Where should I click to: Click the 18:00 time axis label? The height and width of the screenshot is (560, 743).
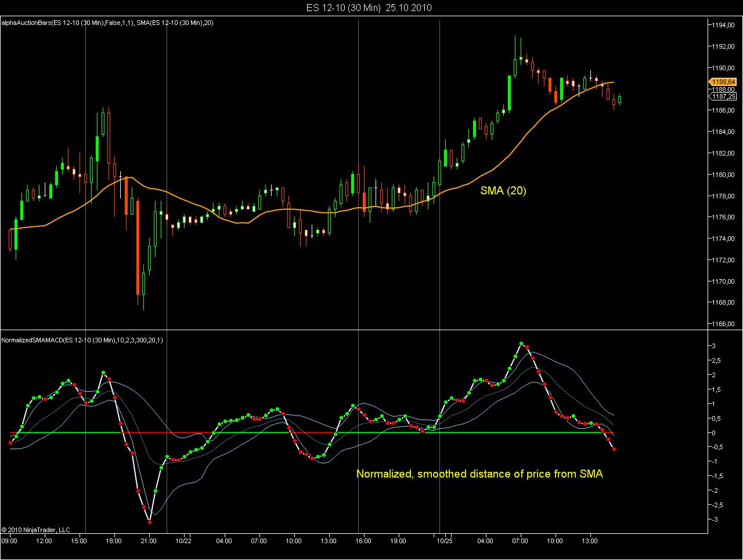pyautogui.click(x=114, y=541)
